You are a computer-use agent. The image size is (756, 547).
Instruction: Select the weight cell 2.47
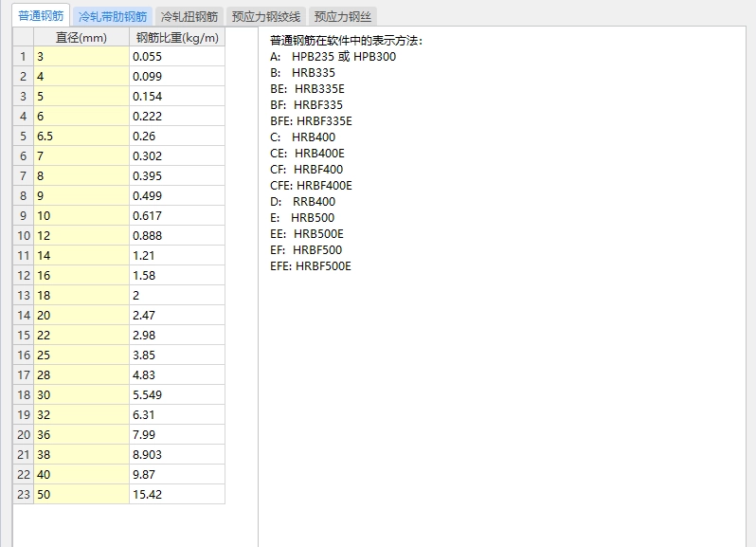pyautogui.click(x=177, y=315)
